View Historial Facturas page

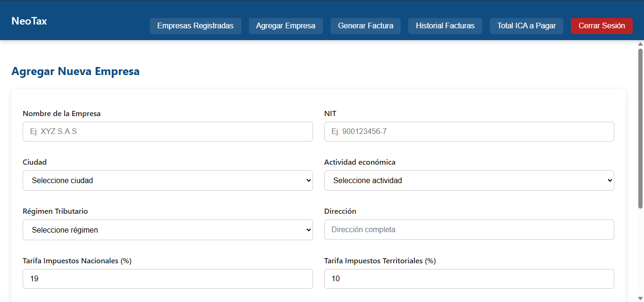tap(445, 26)
